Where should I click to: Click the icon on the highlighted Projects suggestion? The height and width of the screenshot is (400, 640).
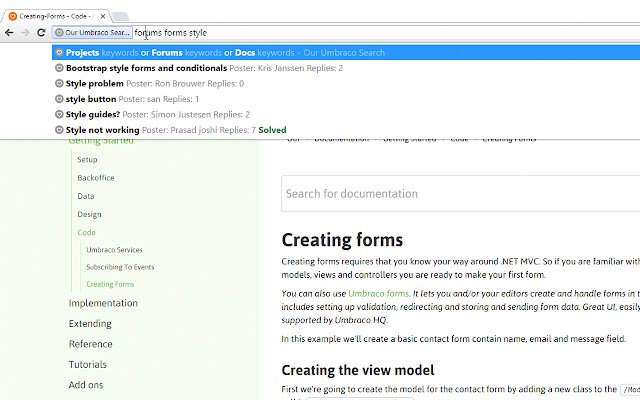click(59, 53)
